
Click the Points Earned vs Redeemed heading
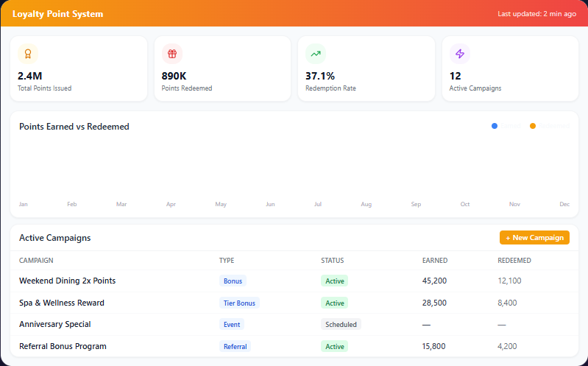click(x=74, y=127)
